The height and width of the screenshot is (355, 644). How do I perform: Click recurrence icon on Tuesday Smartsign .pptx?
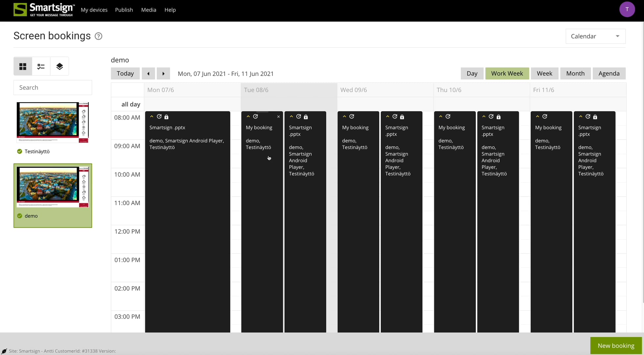(x=298, y=116)
